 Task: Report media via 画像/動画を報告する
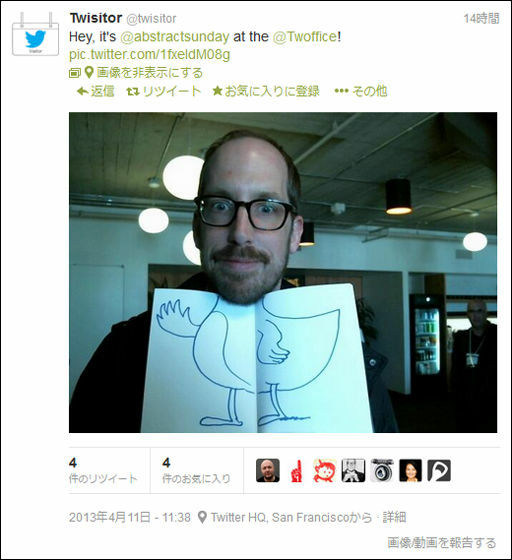point(442,542)
